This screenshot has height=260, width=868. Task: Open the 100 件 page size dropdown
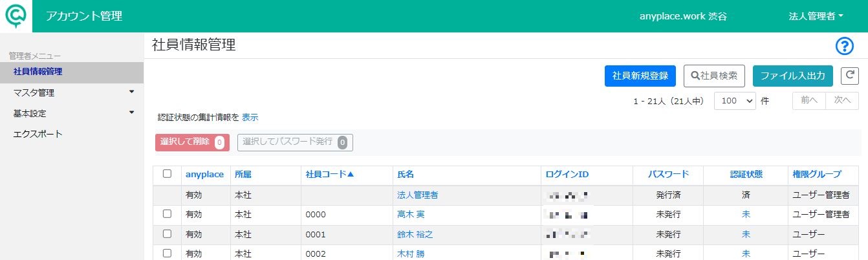click(735, 101)
